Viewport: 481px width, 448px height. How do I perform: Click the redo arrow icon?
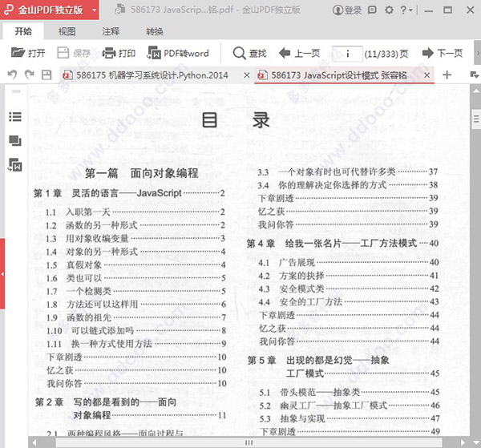pyautogui.click(x=30, y=75)
